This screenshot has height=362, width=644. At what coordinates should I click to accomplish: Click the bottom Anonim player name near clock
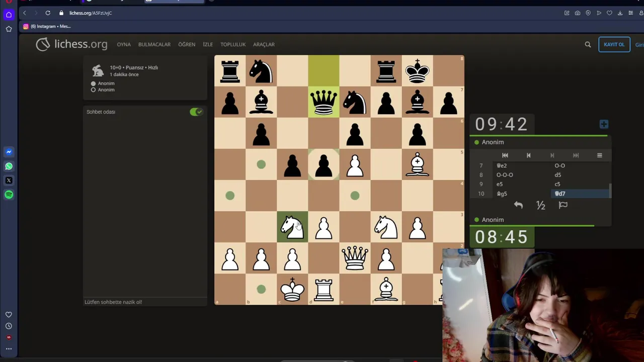coord(493,220)
